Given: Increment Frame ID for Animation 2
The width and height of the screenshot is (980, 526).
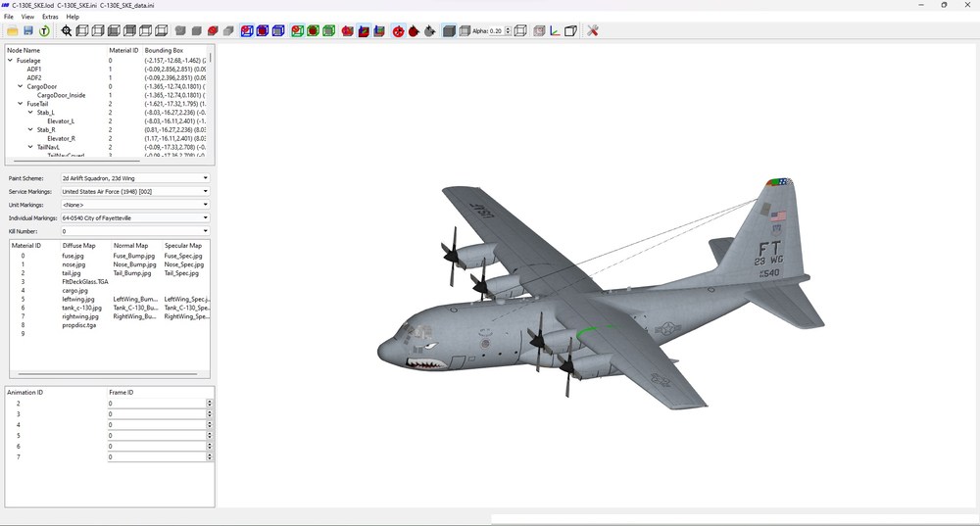Looking at the screenshot, I should point(210,401).
